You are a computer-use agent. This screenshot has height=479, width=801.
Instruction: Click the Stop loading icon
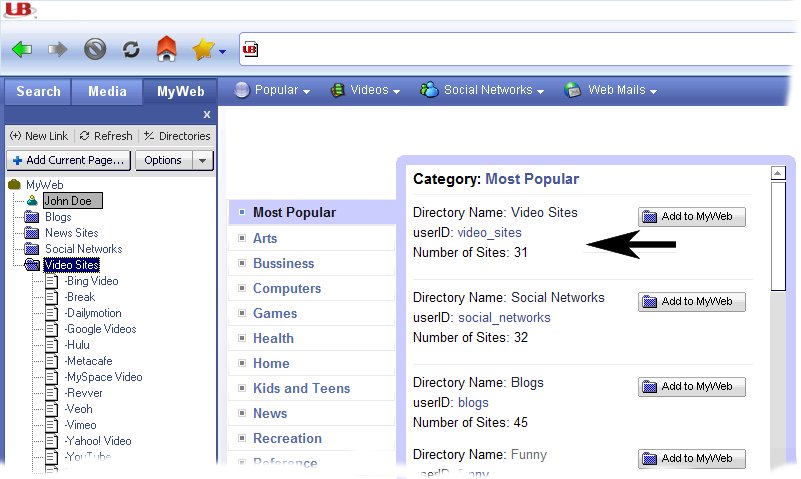pyautogui.click(x=95, y=50)
